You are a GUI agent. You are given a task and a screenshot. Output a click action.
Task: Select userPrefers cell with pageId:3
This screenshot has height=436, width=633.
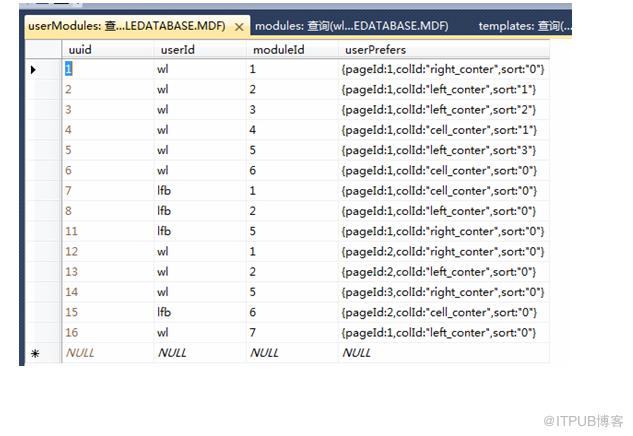click(444, 292)
